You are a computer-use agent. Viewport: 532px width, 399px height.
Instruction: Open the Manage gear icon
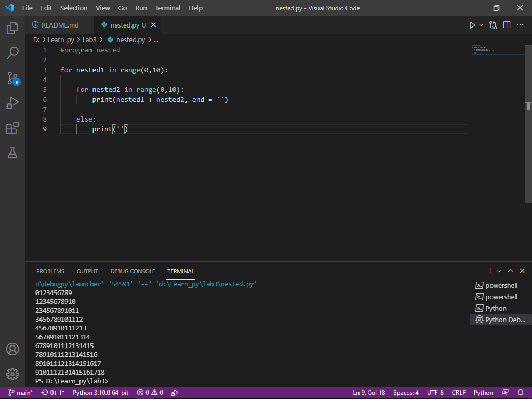pyautogui.click(x=12, y=374)
